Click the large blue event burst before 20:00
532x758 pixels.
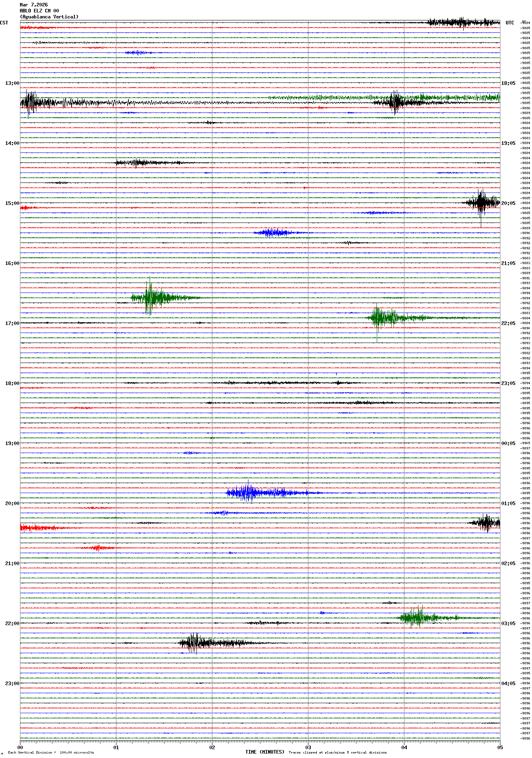[250, 493]
